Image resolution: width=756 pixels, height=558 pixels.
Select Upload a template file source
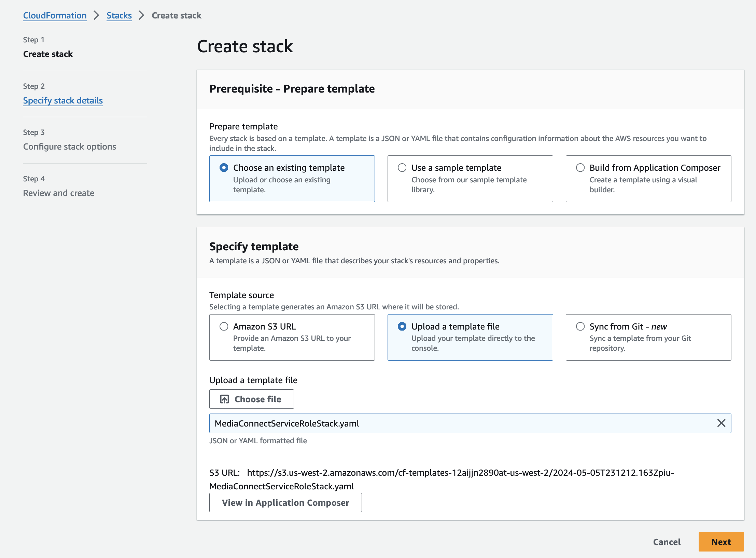[x=402, y=326]
